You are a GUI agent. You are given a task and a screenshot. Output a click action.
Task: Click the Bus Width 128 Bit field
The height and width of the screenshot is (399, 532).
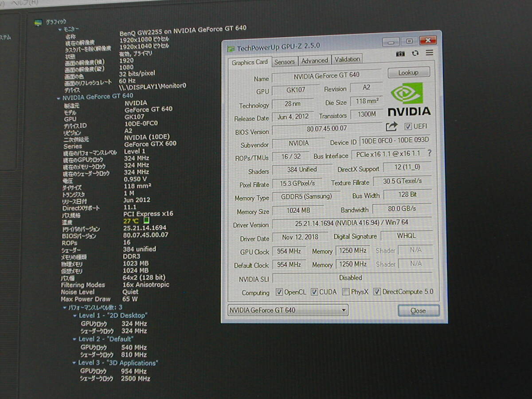[407, 194]
